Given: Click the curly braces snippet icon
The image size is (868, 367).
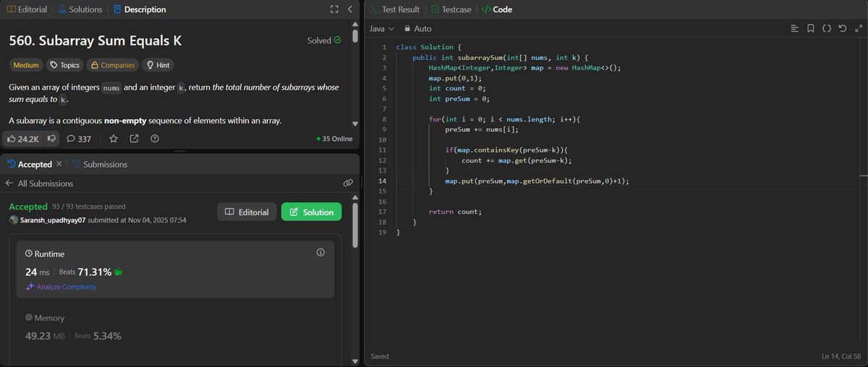Looking at the screenshot, I should [x=826, y=29].
